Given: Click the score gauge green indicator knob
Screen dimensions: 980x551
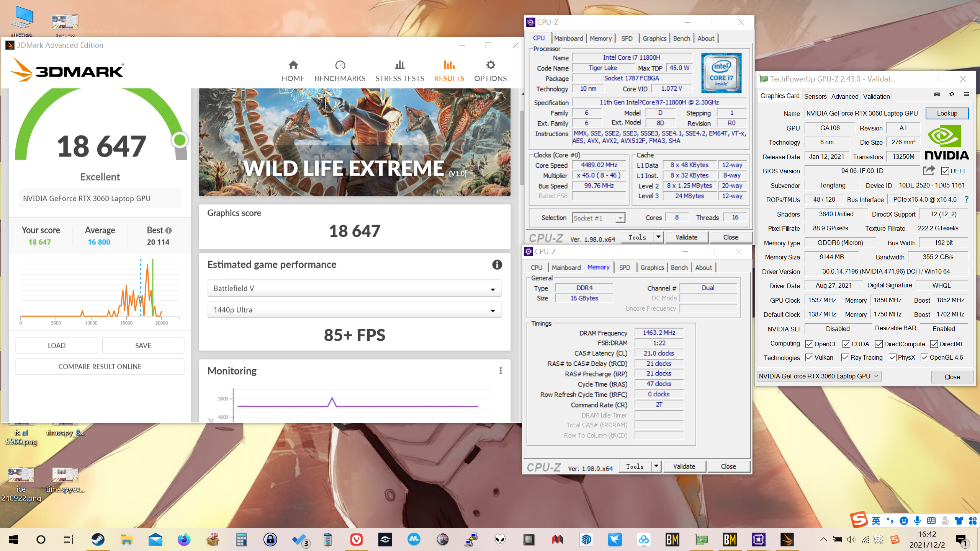Looking at the screenshot, I should point(180,140).
